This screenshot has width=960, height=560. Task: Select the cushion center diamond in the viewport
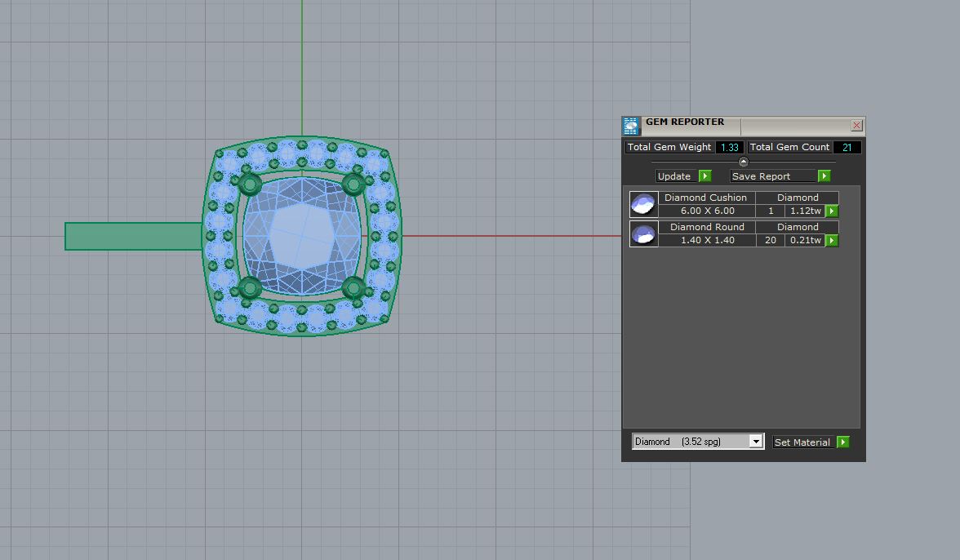click(301, 235)
